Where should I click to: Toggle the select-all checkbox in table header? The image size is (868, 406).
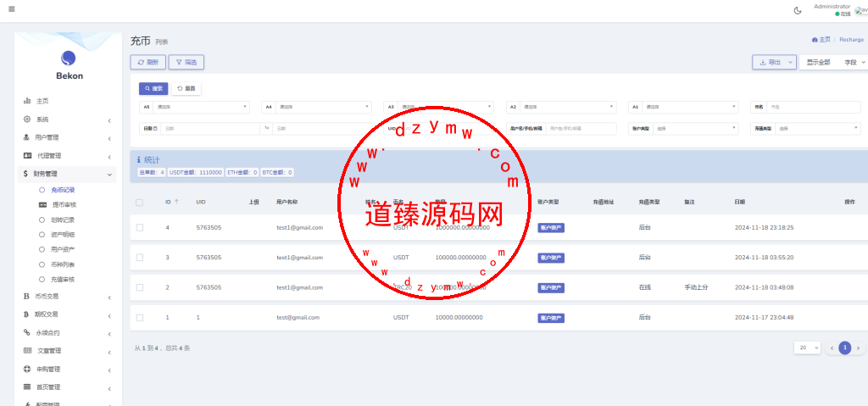pyautogui.click(x=140, y=203)
